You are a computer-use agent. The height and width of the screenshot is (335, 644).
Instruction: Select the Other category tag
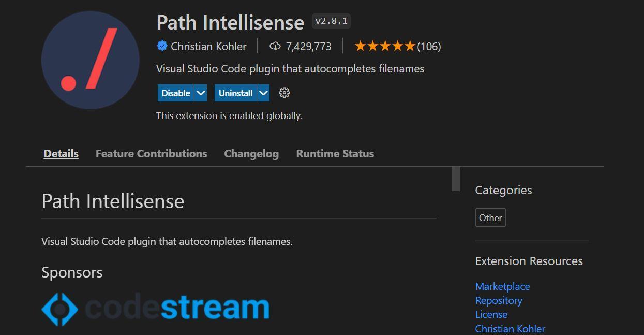point(490,217)
